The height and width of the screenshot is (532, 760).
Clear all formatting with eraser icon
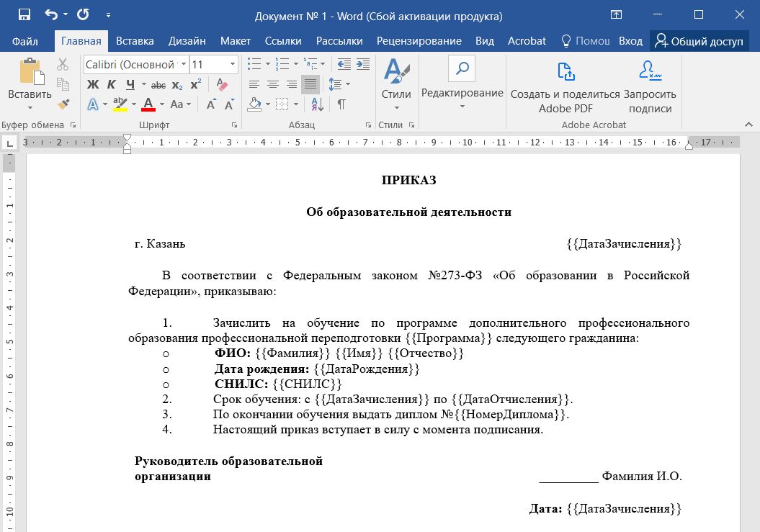coord(221,85)
